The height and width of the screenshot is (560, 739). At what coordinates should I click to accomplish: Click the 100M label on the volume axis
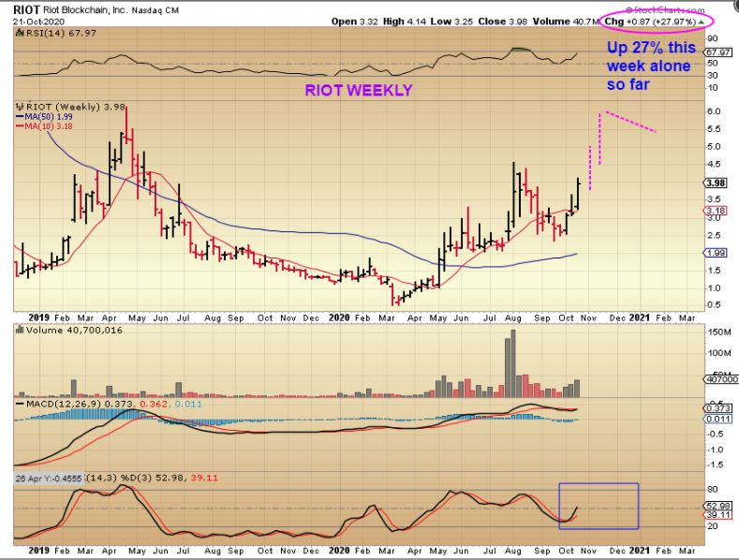click(719, 353)
